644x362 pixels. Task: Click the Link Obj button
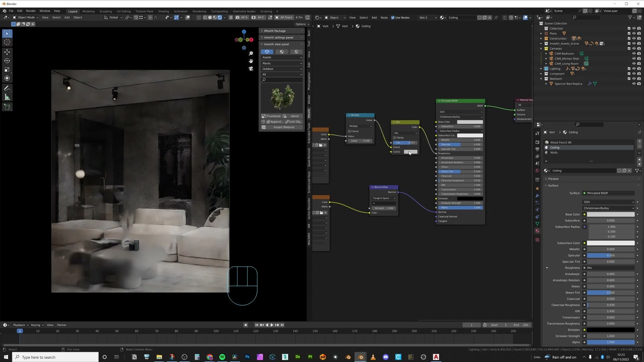pyautogui.click(x=293, y=122)
